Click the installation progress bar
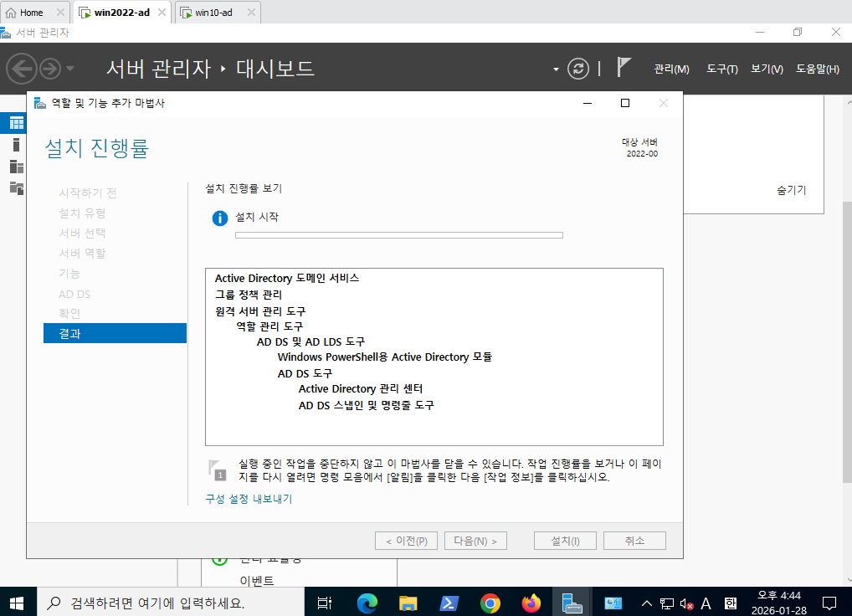This screenshot has width=852, height=616. point(399,235)
